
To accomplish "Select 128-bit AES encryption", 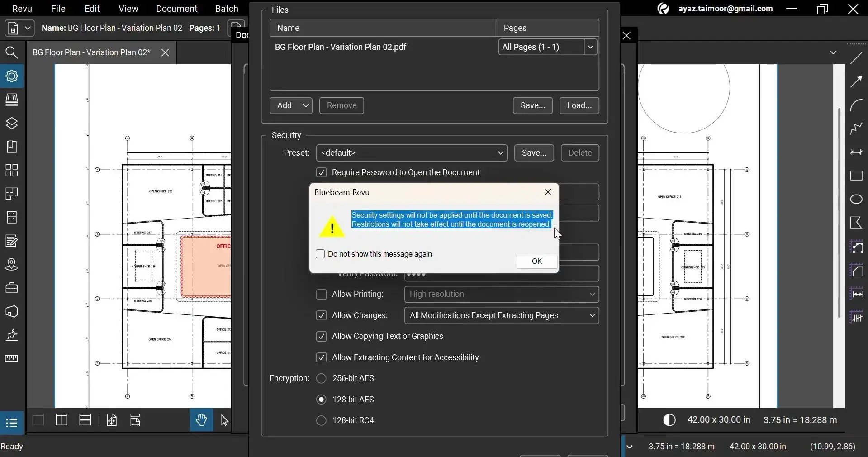I will 321,400.
